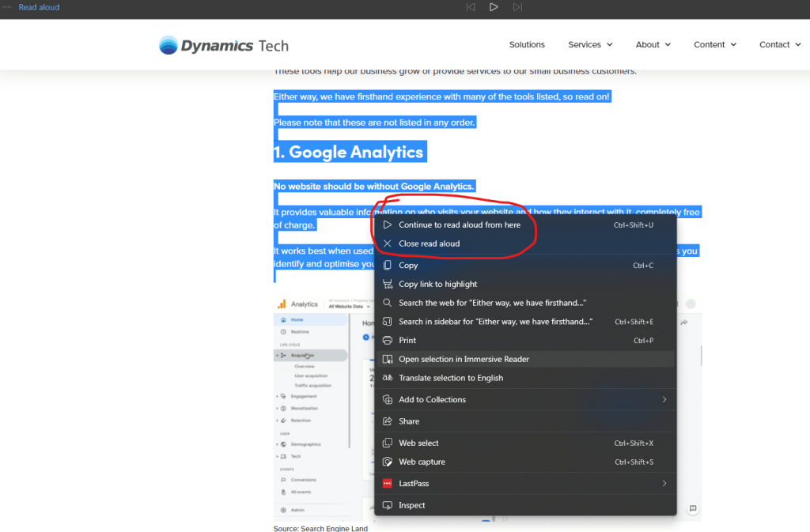Choose Web capture menu entry

(525, 462)
